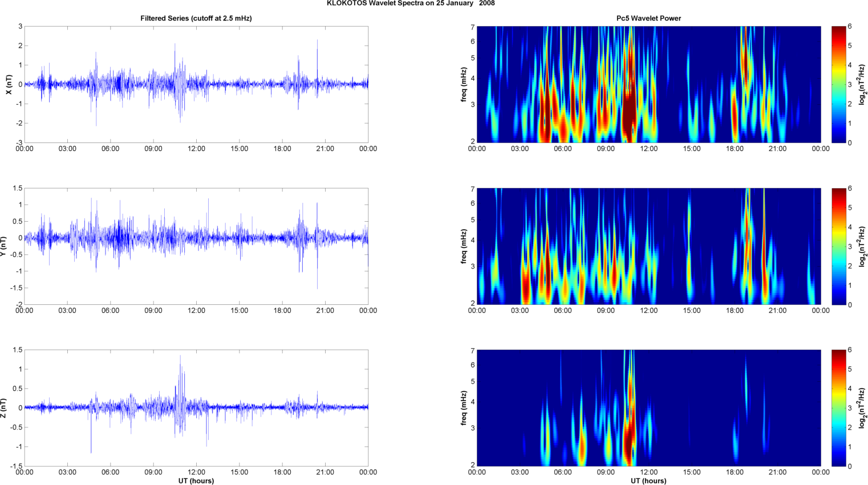Click the '15:00' tick under middle spectrogram
Image resolution: width=868 pixels, height=485 pixels.
click(692, 311)
